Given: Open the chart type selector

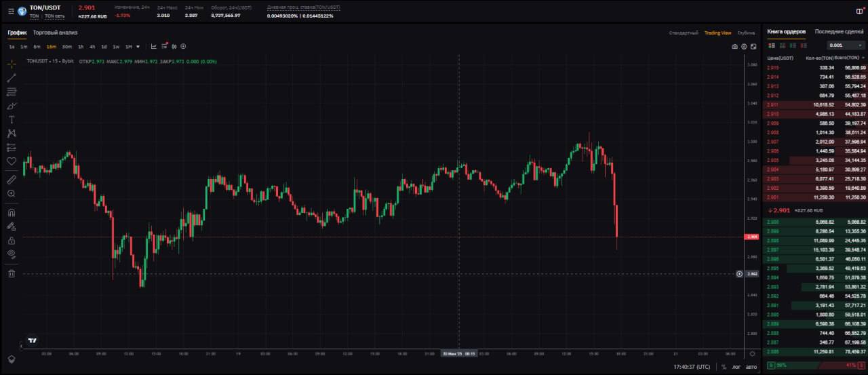Looking at the screenshot, I should coord(154,47).
